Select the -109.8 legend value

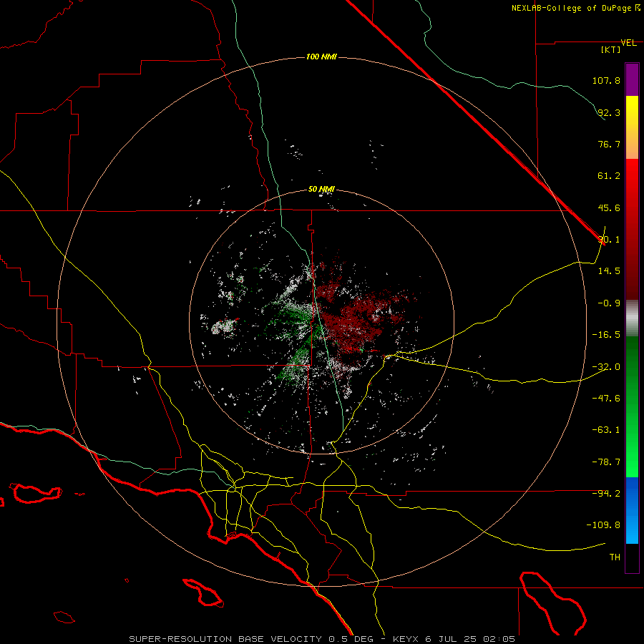point(603,525)
